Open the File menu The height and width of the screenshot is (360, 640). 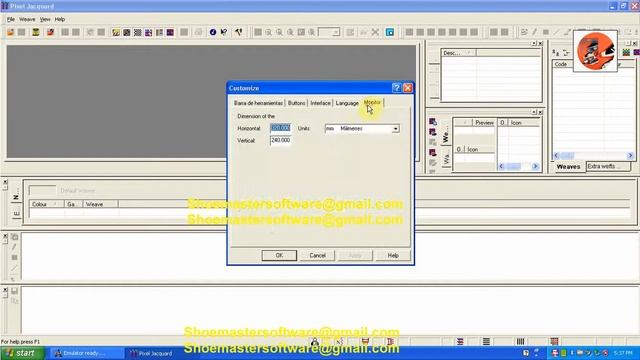(11, 19)
